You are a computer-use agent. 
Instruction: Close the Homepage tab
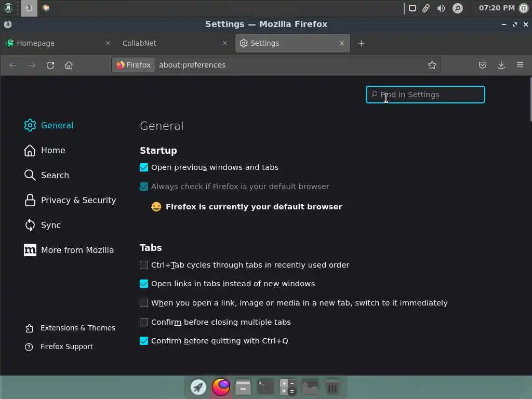coord(108,43)
